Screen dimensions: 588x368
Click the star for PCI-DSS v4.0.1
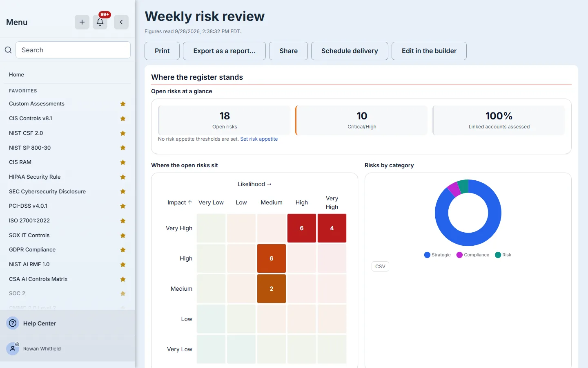point(123,206)
